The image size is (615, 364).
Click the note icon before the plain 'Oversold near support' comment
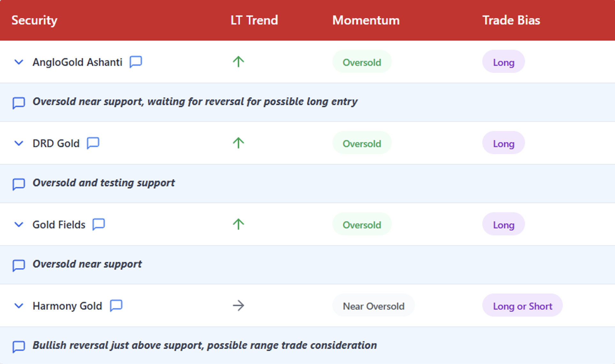(19, 265)
